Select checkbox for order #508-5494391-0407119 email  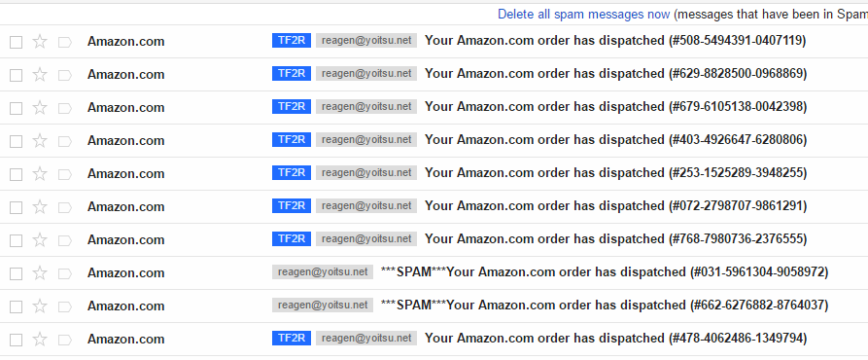17,42
